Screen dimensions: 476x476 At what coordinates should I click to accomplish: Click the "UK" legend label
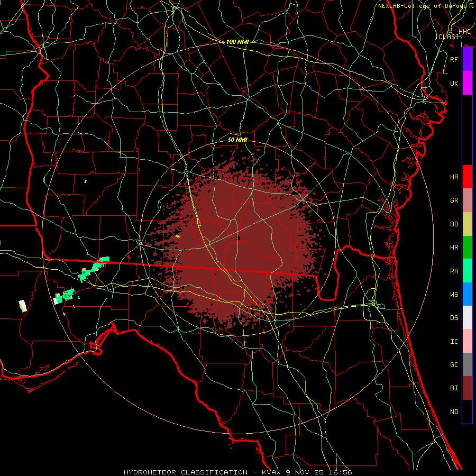(454, 83)
